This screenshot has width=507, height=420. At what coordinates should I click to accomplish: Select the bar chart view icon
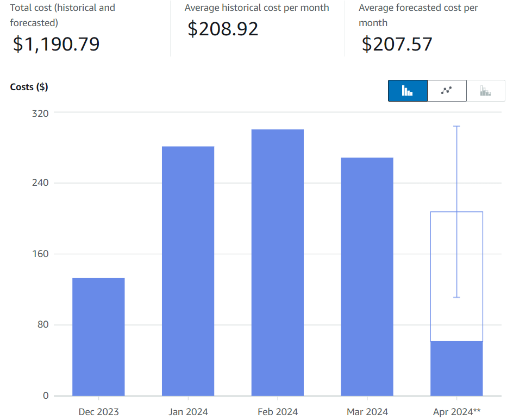408,91
